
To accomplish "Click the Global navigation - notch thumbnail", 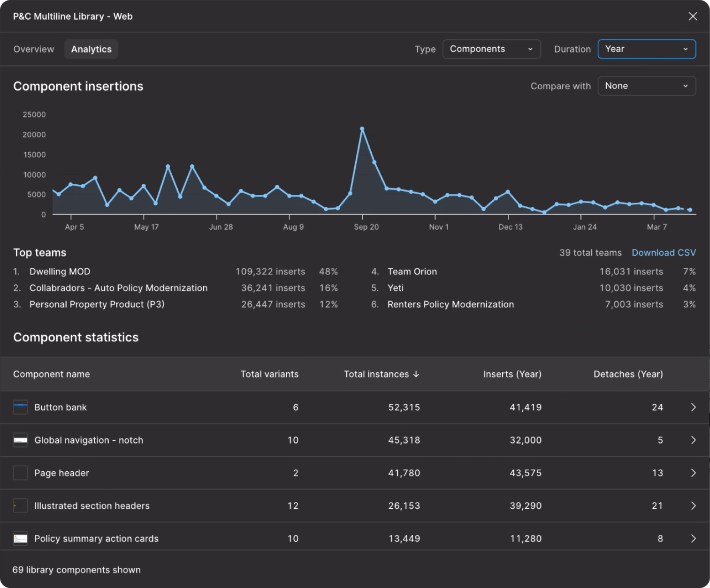I will coord(20,440).
